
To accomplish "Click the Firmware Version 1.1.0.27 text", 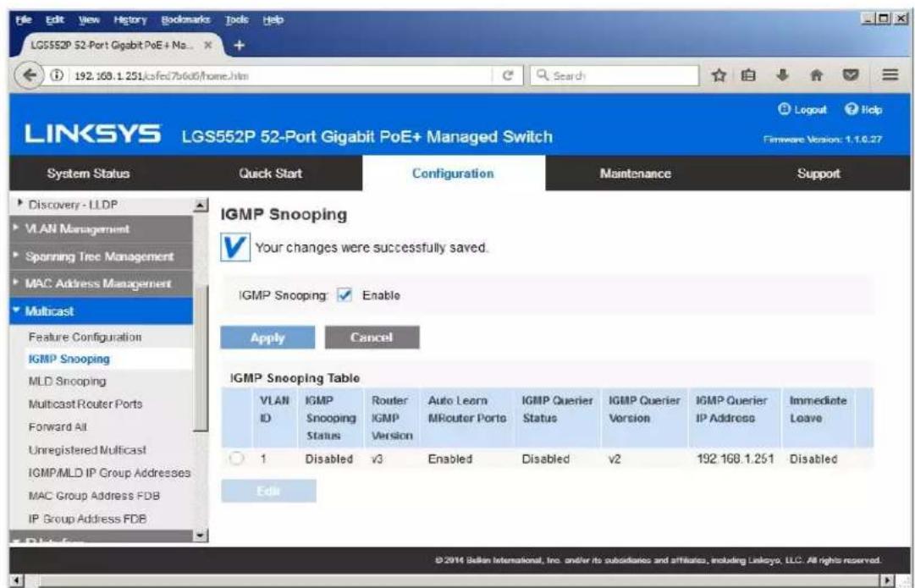I will pyautogui.click(x=823, y=140).
